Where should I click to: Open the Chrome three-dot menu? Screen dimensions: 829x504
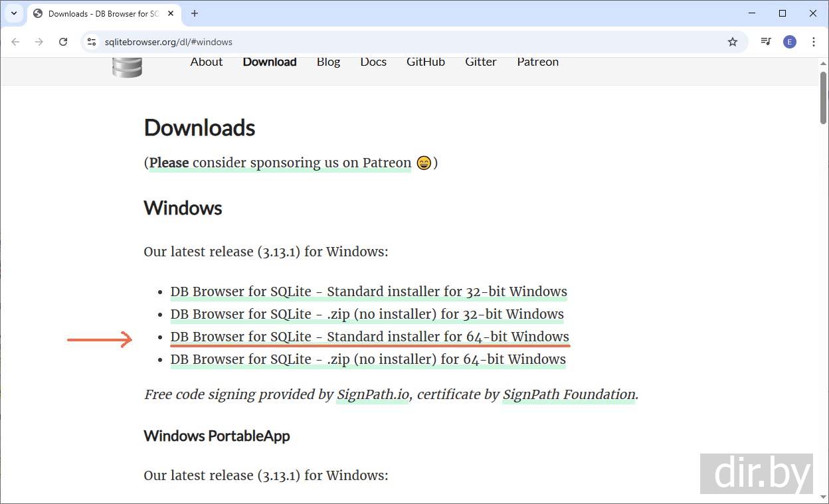814,42
